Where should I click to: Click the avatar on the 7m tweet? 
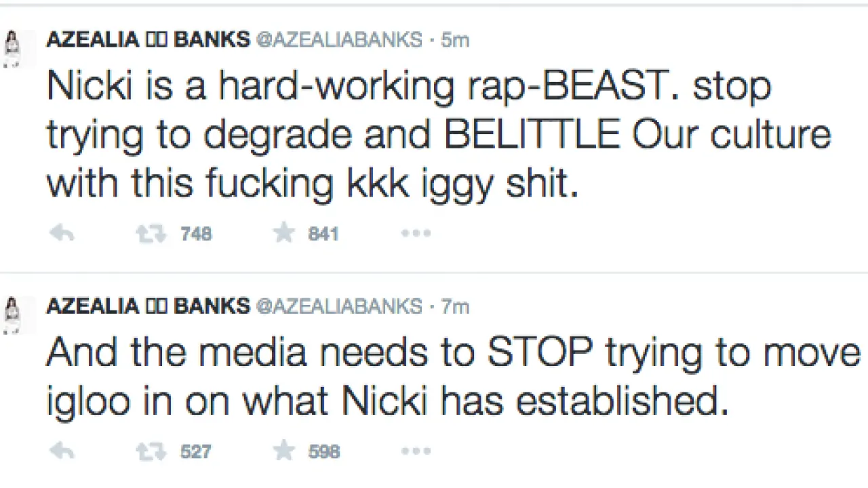(x=13, y=315)
